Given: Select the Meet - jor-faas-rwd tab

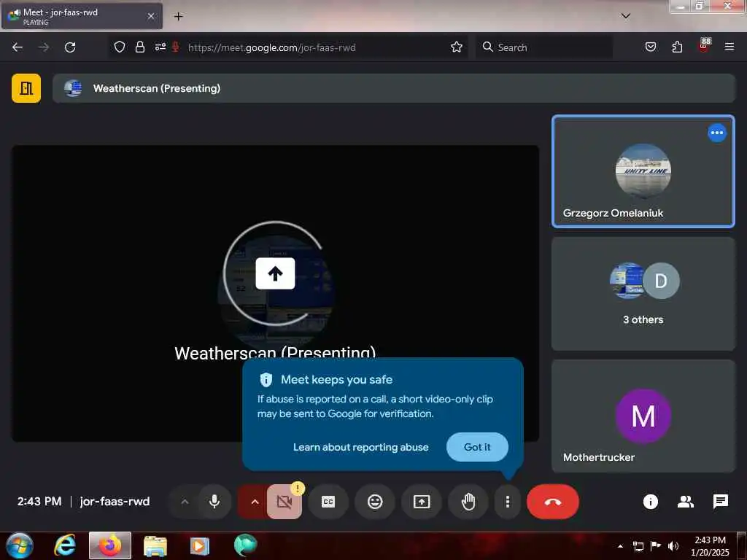Looking at the screenshot, I should [82, 16].
